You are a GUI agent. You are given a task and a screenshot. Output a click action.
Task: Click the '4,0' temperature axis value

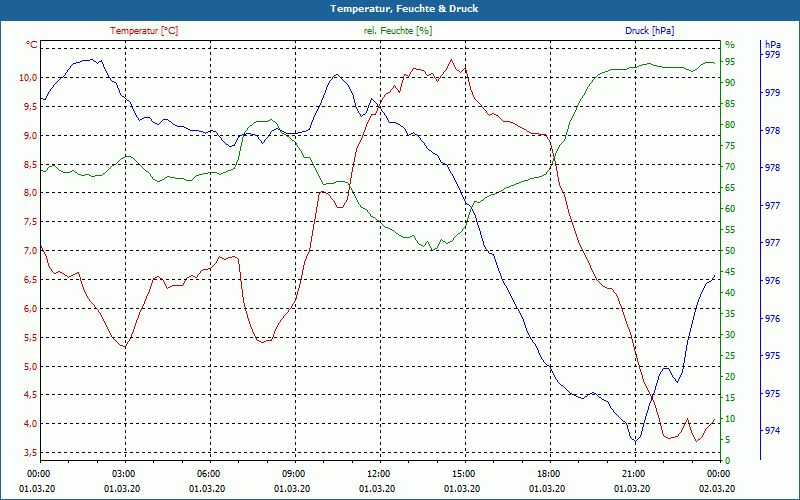click(31, 423)
